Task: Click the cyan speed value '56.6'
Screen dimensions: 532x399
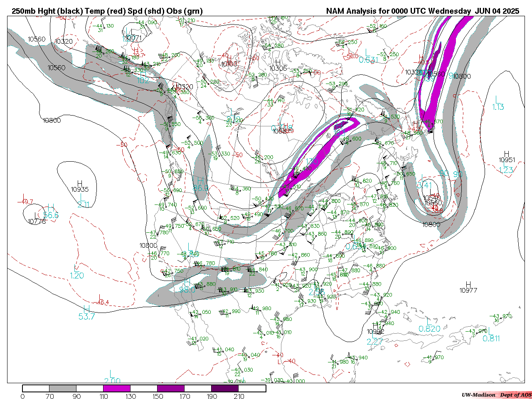Action: tap(51, 215)
